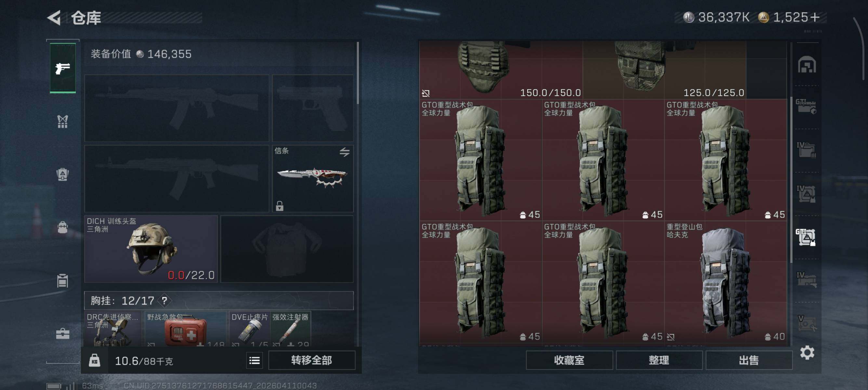The width and height of the screenshot is (868, 390).
Task: Select the 重型登山包 backpack item
Action: [x=726, y=282]
